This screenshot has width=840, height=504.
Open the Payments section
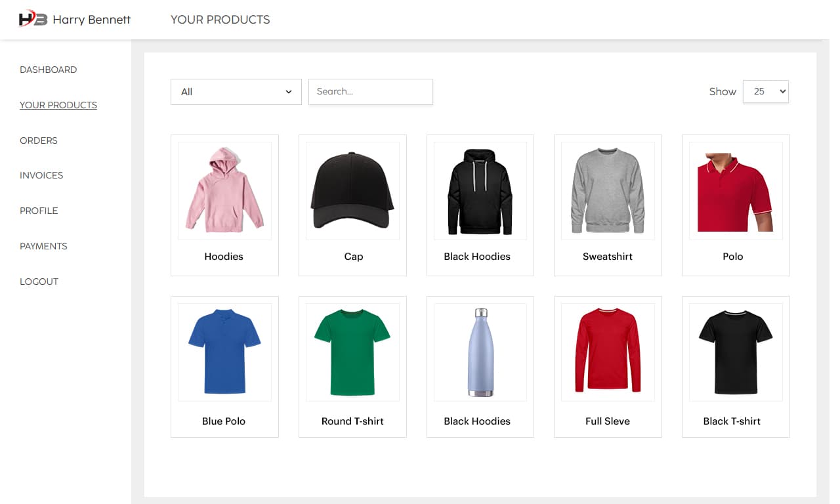pyautogui.click(x=43, y=246)
